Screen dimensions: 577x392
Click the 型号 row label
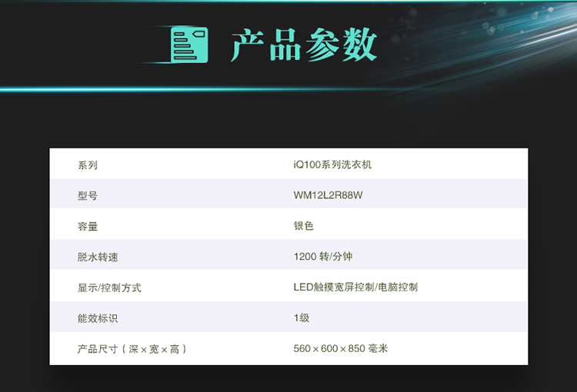88,196
